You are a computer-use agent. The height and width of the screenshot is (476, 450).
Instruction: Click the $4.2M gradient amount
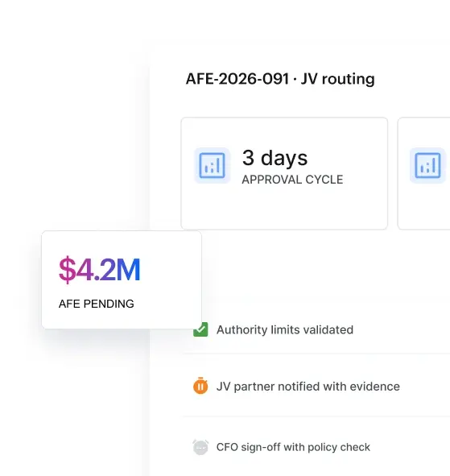pyautogui.click(x=100, y=270)
